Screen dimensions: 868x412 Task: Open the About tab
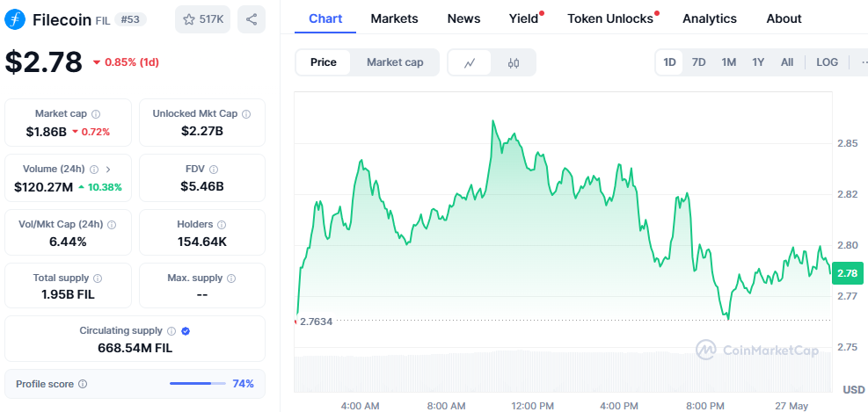[x=784, y=18]
